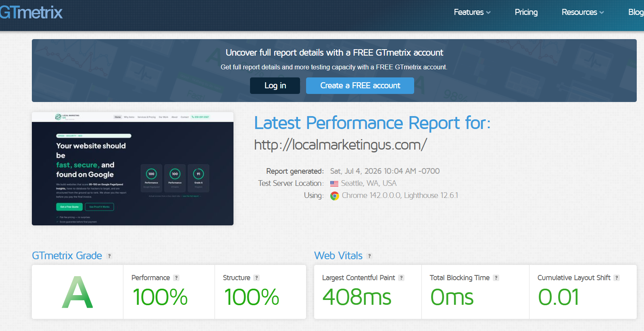Click the Latest Performance Report for heading

point(372,123)
